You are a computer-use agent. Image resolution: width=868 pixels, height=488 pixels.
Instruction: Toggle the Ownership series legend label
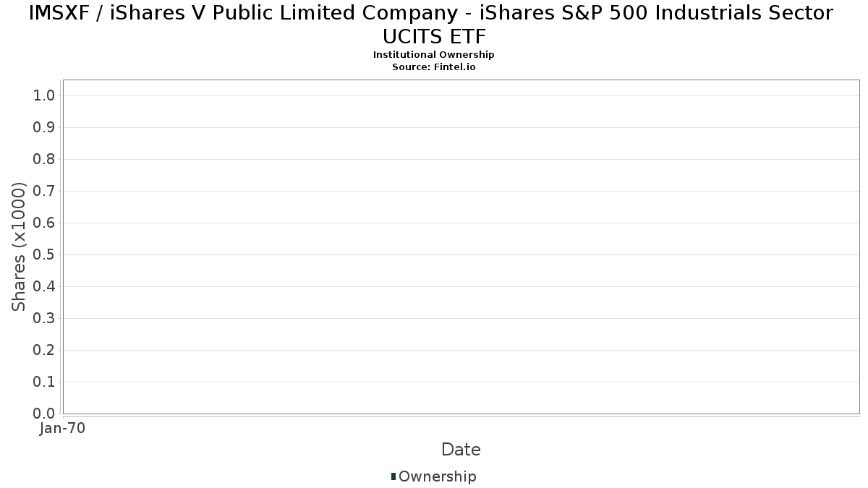click(x=438, y=476)
